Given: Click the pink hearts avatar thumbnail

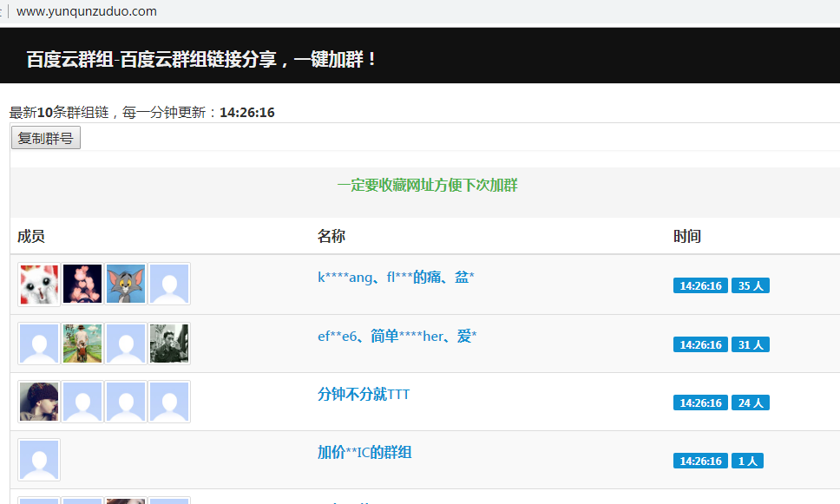Looking at the screenshot, I should pos(82,284).
